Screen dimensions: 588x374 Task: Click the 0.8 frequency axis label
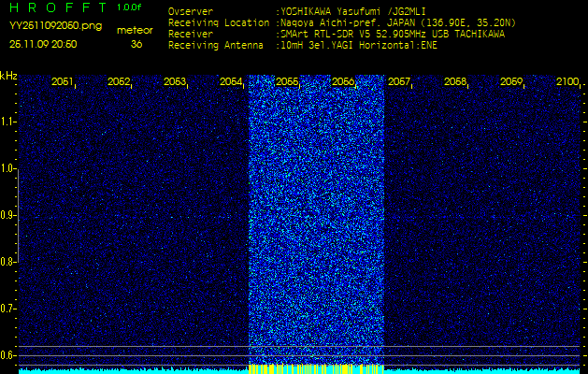click(7, 262)
